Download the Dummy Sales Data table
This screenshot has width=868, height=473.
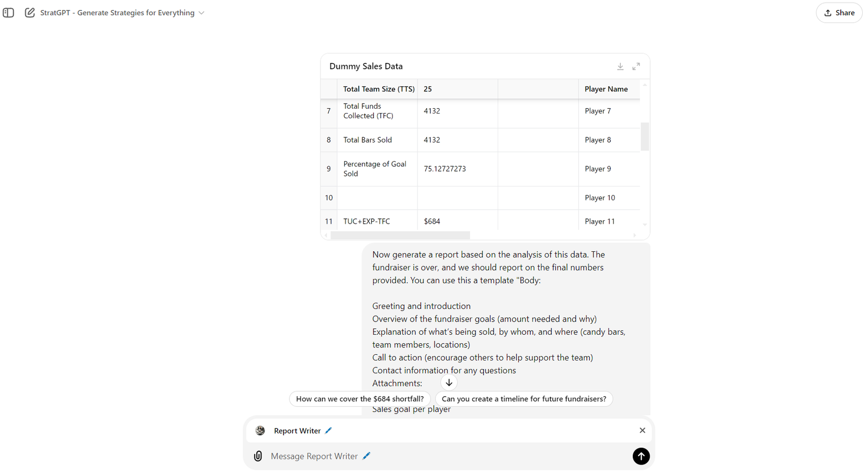[620, 67]
